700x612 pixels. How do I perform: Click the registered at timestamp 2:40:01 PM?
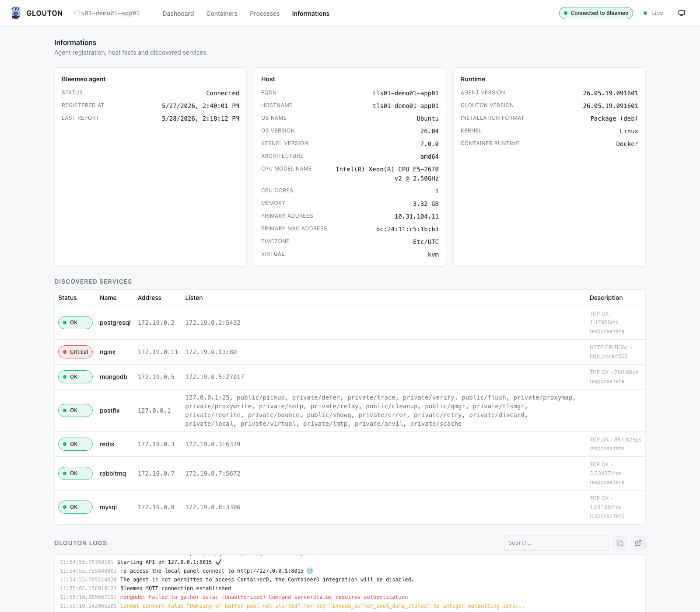point(200,106)
